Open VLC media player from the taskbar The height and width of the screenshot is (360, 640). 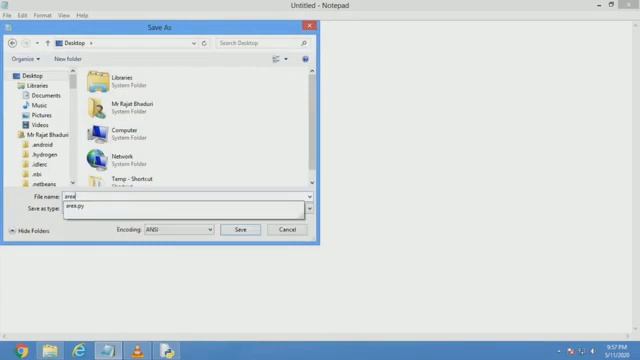click(x=138, y=351)
